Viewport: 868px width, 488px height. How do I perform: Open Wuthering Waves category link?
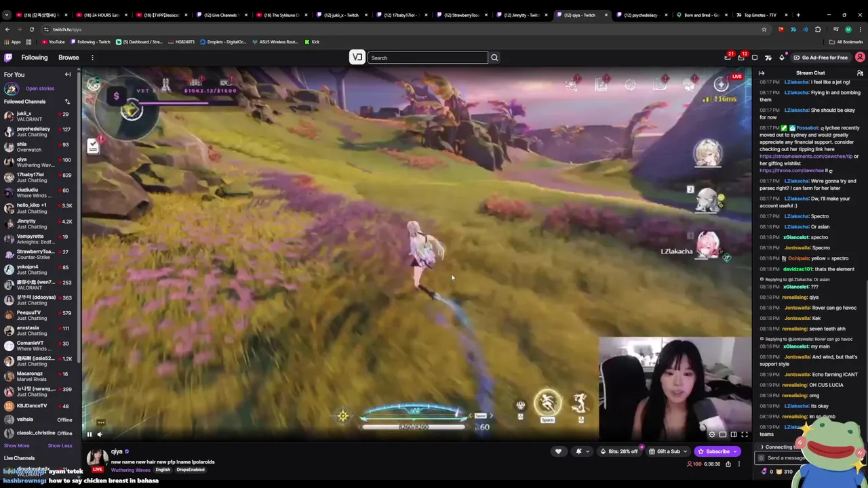[x=130, y=470]
